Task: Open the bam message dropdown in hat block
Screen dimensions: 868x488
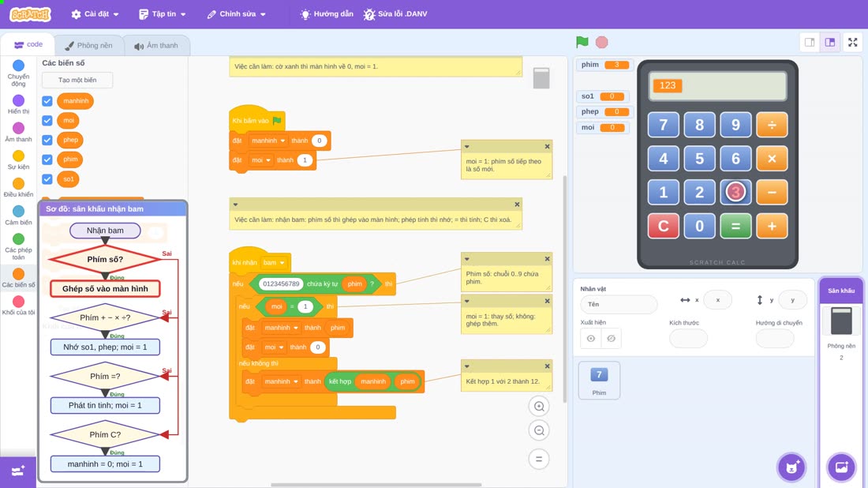Action: (274, 262)
